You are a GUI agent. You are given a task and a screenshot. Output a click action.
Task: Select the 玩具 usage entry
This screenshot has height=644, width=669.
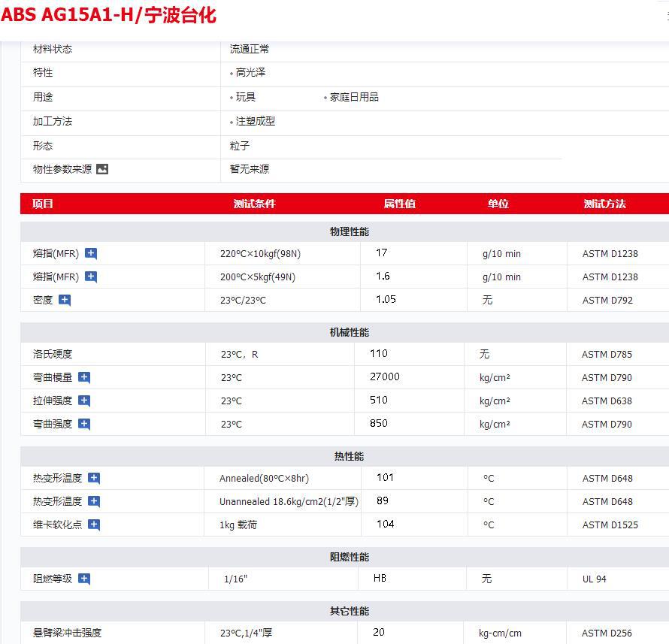click(x=246, y=97)
